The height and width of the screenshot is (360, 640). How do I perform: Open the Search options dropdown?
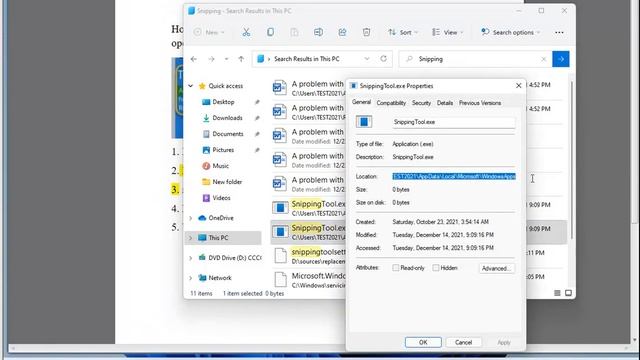[x=510, y=32]
